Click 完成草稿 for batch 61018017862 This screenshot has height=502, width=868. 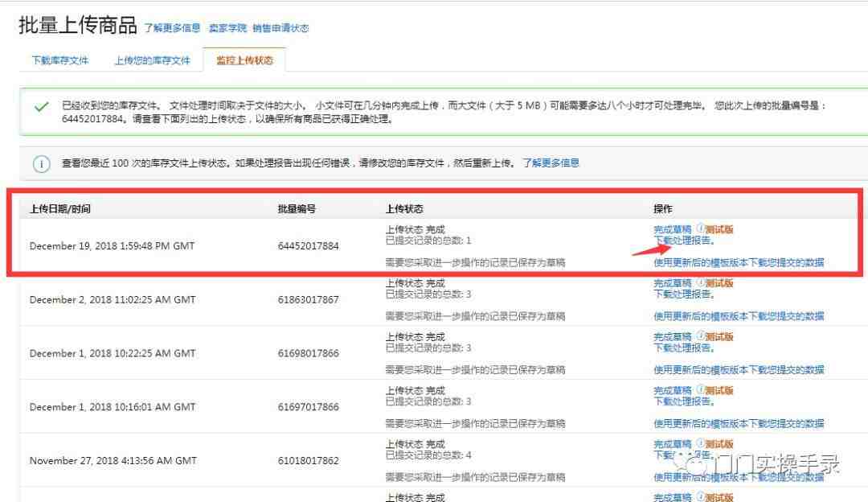pos(673,444)
